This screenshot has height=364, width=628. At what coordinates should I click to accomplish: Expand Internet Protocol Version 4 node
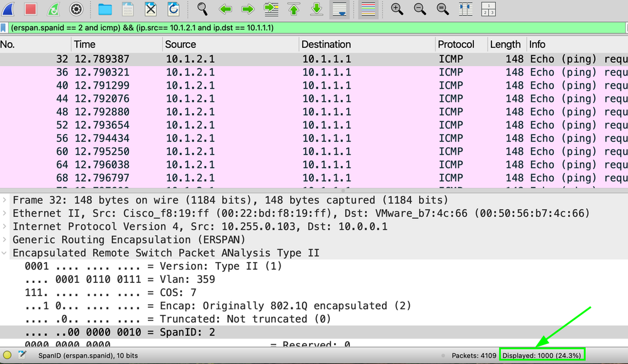point(4,226)
